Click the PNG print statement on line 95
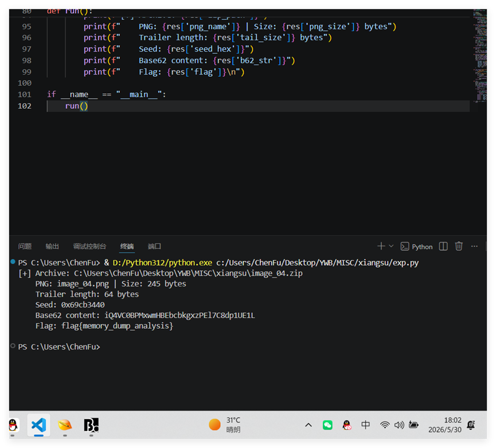Screen dimensions: 496x448 click(240, 26)
